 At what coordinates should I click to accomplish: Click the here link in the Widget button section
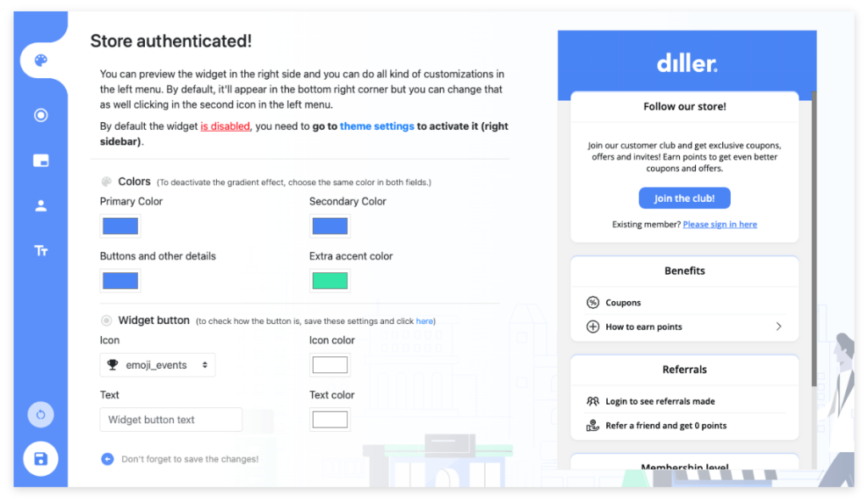[424, 321]
